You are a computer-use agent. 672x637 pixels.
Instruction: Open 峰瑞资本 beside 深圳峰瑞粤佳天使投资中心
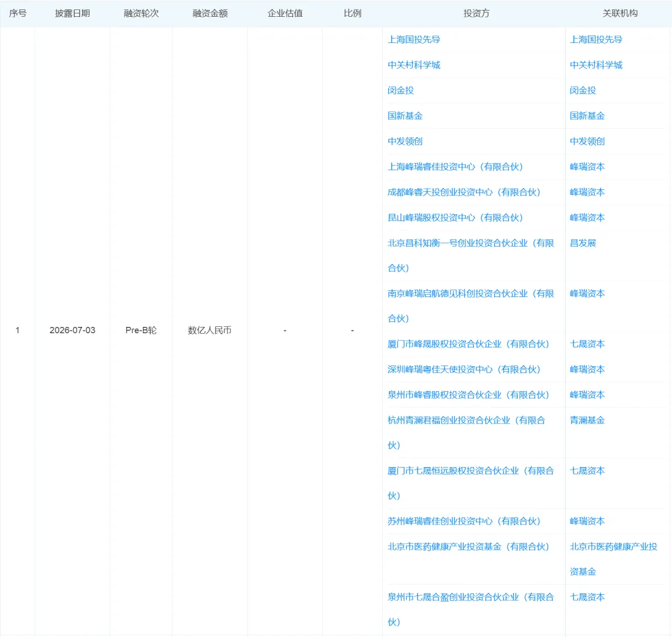[587, 369]
